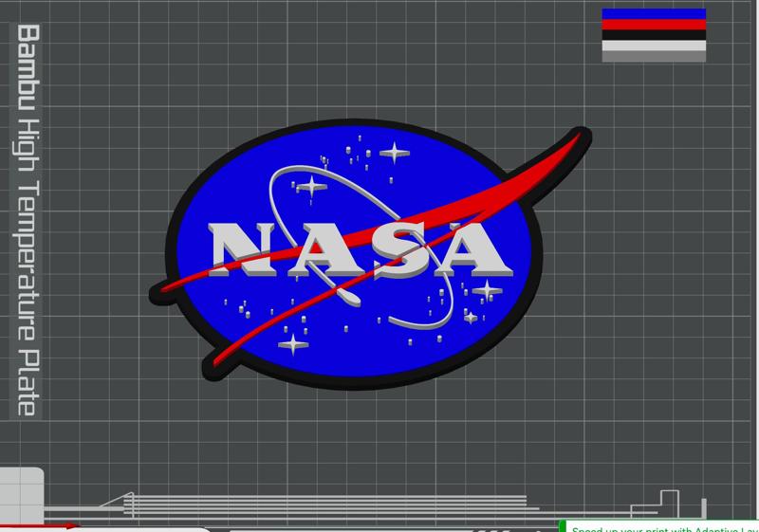The image size is (759, 532).
Task: Select the blue filament color stripe
Action: [654, 13]
